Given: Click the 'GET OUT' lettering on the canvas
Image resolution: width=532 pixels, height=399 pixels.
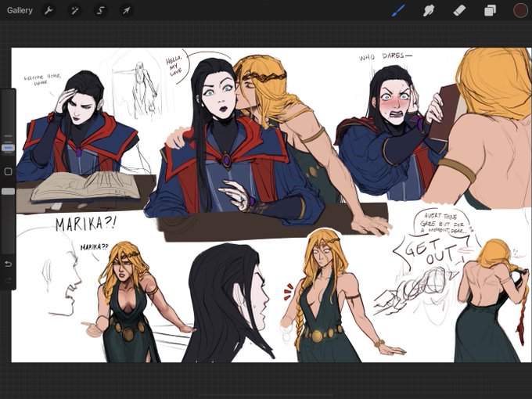Looking at the screenshot, I should coord(431,251).
